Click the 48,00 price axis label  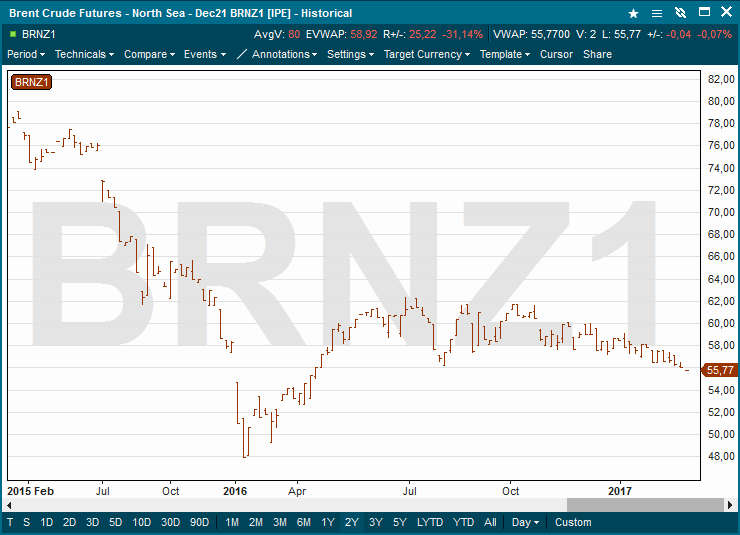tap(721, 456)
